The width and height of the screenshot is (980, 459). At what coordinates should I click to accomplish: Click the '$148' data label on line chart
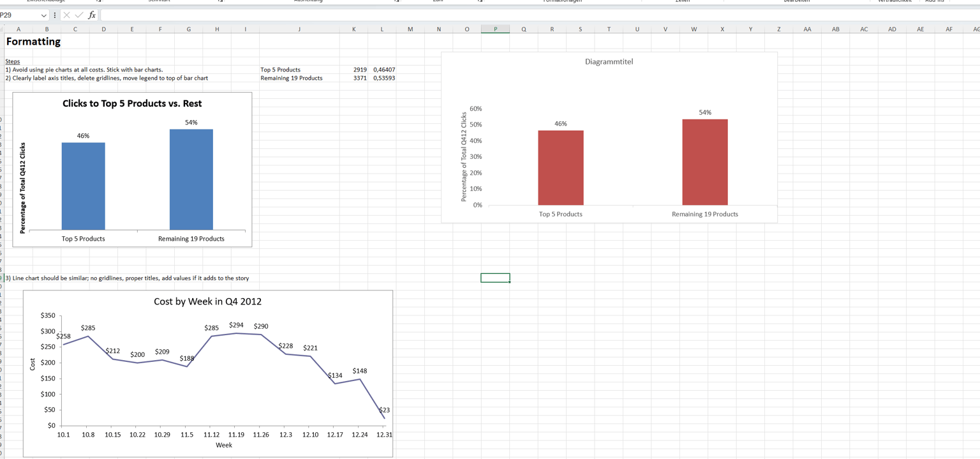360,371
